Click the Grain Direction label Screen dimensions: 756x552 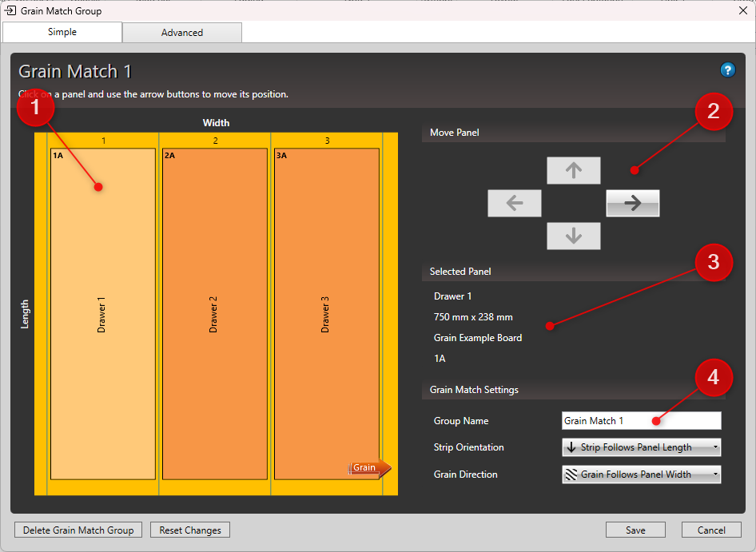click(465, 474)
